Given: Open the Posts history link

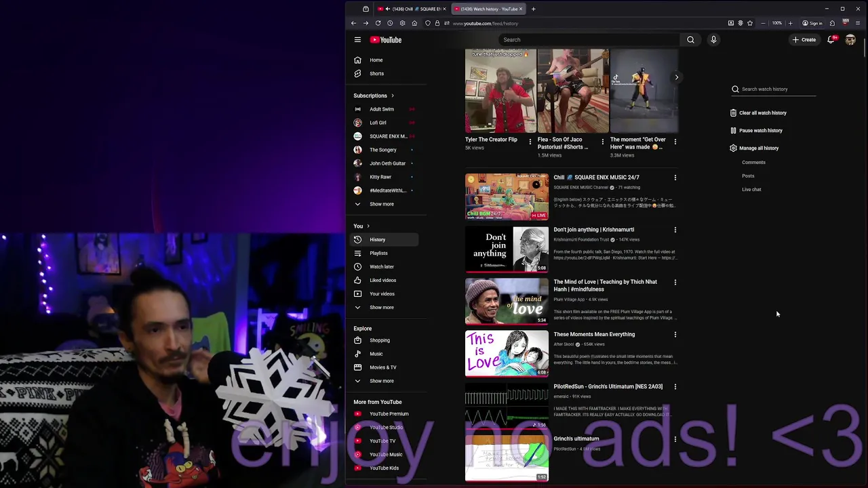Looking at the screenshot, I should (748, 176).
